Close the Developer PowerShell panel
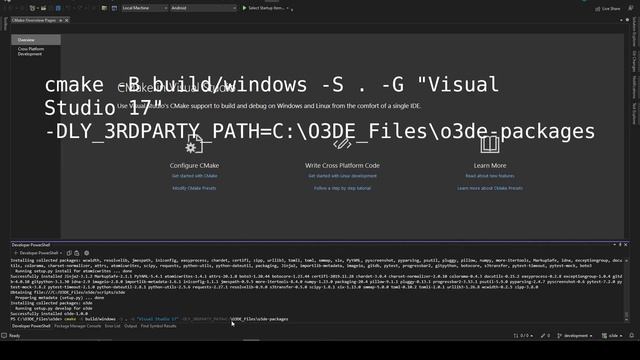The height and width of the screenshot is (360, 640). coord(626,244)
